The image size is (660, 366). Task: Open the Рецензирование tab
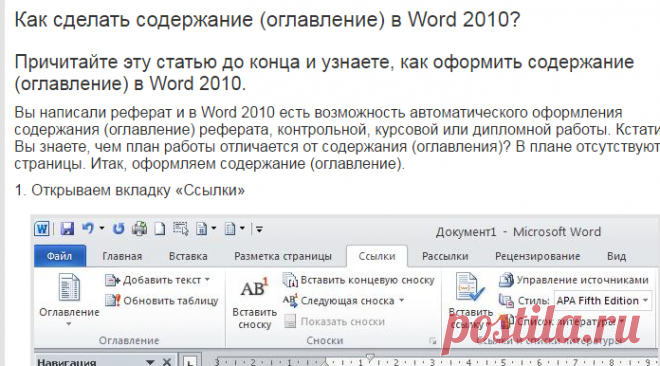[x=538, y=256]
